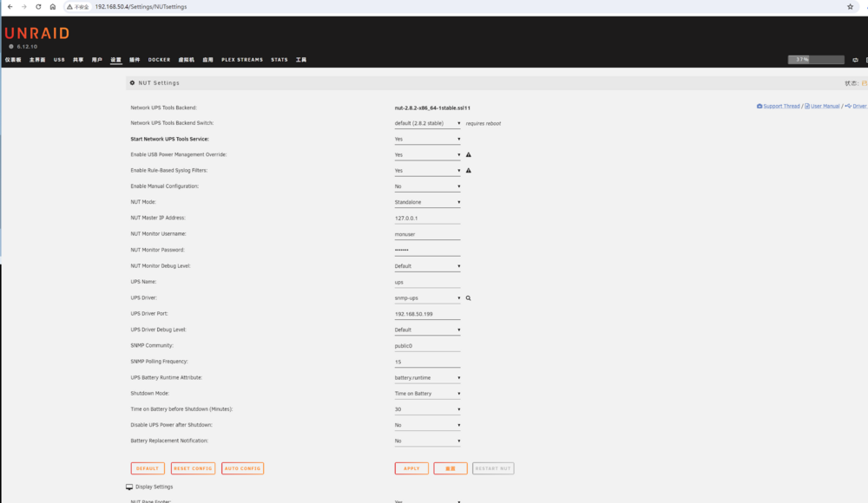The width and height of the screenshot is (868, 503).
Task: Click the UNRAID logo
Action: [x=37, y=33]
